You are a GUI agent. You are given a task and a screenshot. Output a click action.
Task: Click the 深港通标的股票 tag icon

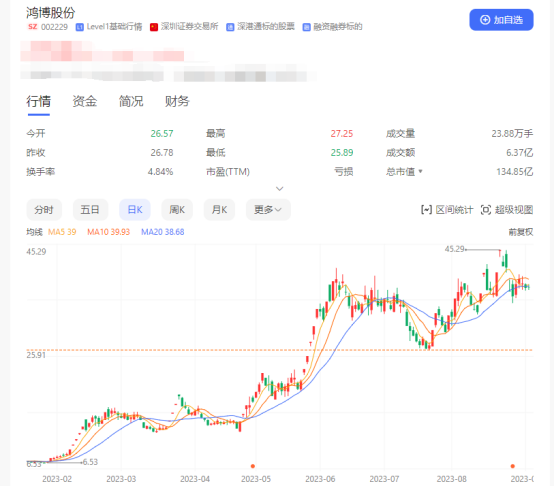coord(230,27)
